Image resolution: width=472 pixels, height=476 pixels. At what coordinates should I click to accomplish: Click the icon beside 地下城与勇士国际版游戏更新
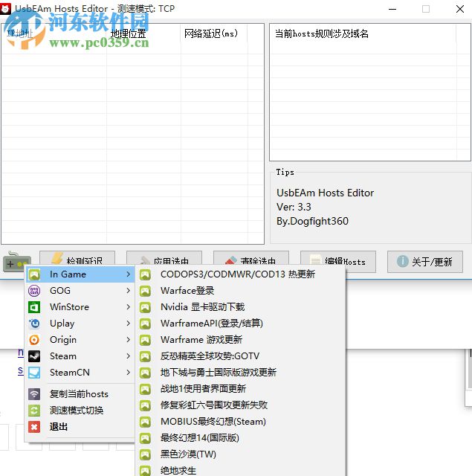(145, 373)
